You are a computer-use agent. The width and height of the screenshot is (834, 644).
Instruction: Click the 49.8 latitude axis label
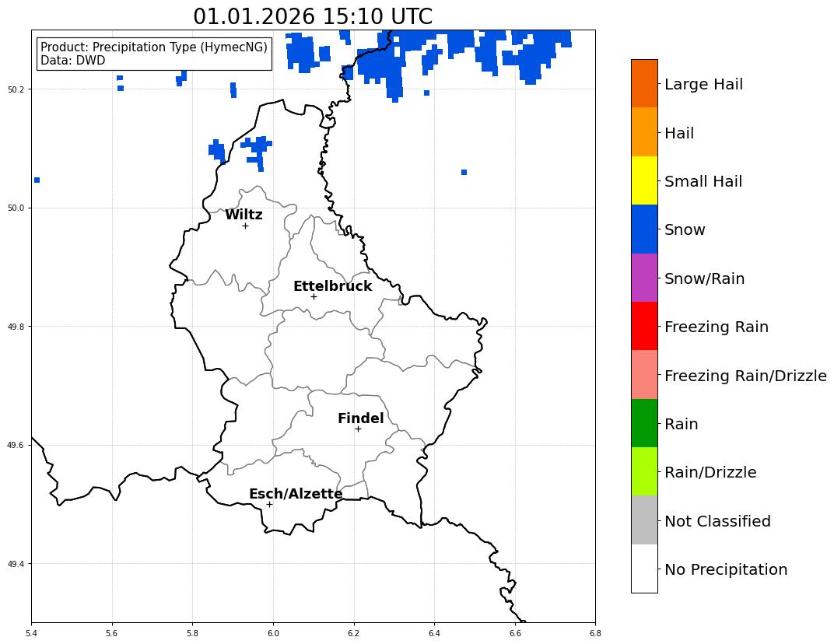(16, 327)
